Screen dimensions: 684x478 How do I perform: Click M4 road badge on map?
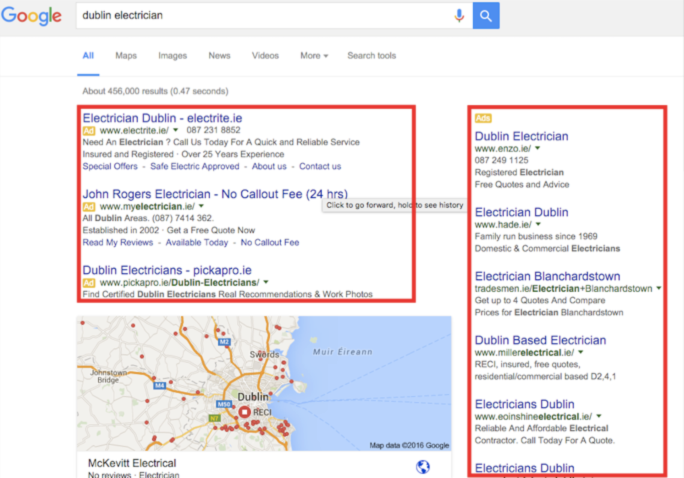(x=160, y=385)
